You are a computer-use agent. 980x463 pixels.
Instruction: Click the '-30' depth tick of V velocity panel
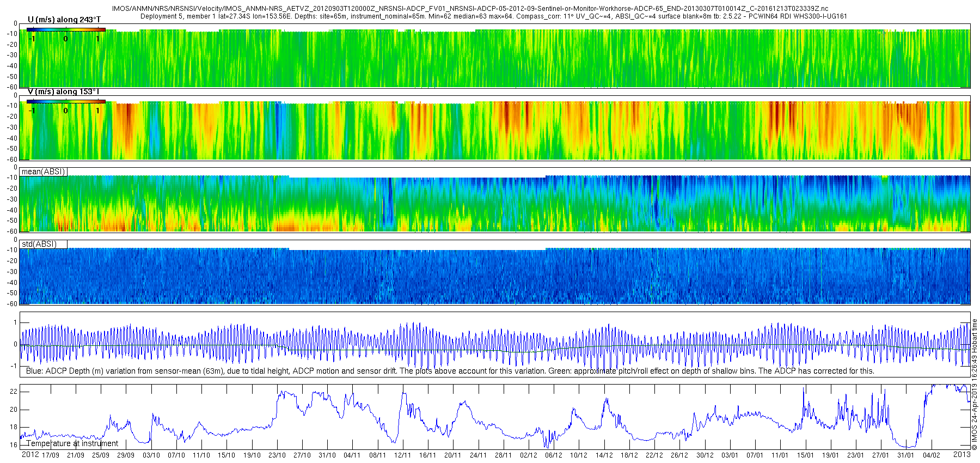point(12,127)
